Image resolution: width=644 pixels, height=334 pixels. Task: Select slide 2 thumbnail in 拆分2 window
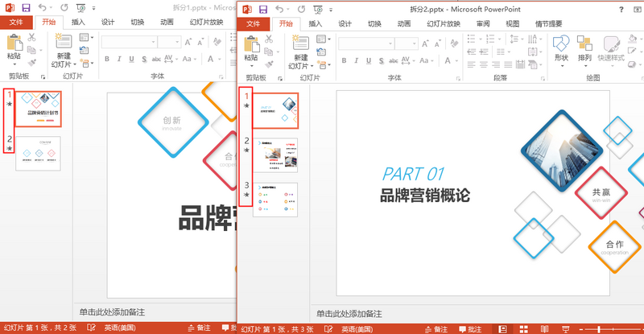pos(275,155)
